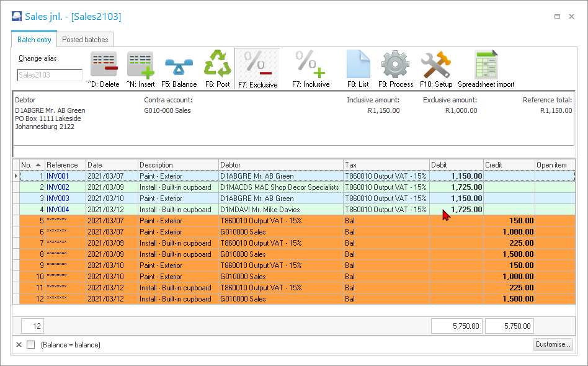Remove filter with the X icon
Viewport: 588px width, 366px height.
[19, 345]
